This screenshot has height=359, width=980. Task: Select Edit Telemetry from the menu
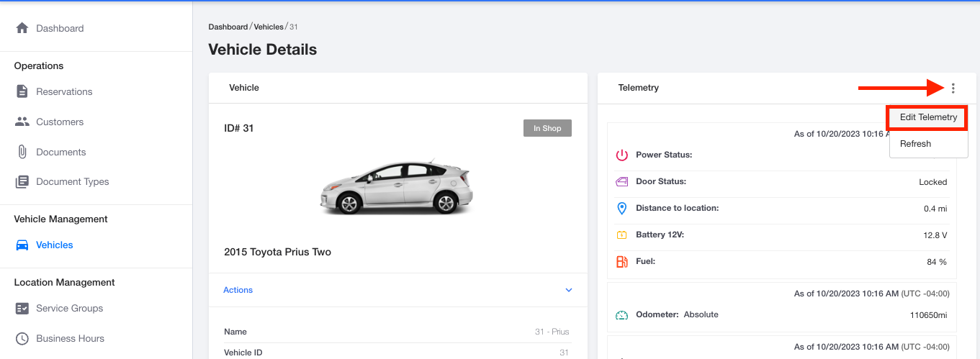pos(928,117)
